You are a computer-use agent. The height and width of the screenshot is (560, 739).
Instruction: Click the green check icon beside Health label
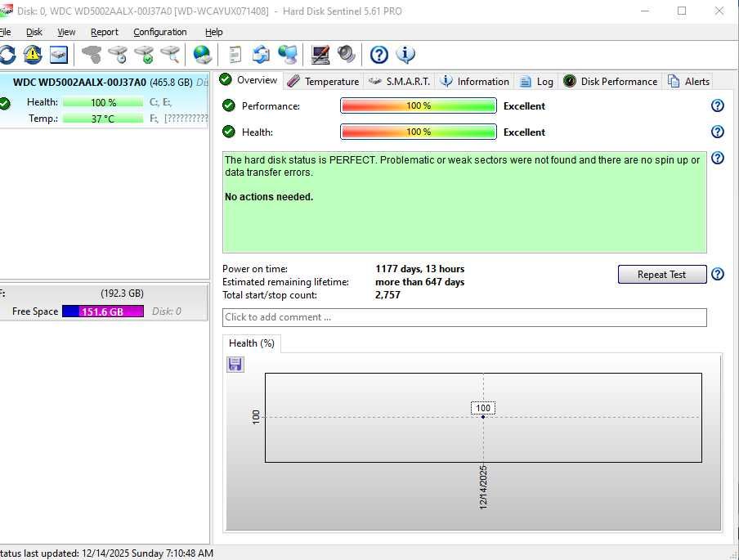229,132
